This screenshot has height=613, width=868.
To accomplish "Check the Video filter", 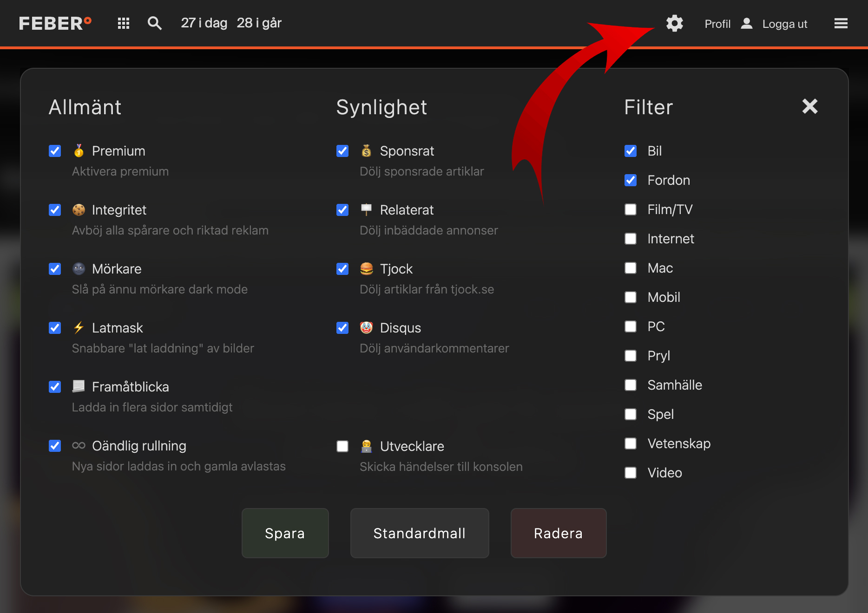I will (631, 473).
